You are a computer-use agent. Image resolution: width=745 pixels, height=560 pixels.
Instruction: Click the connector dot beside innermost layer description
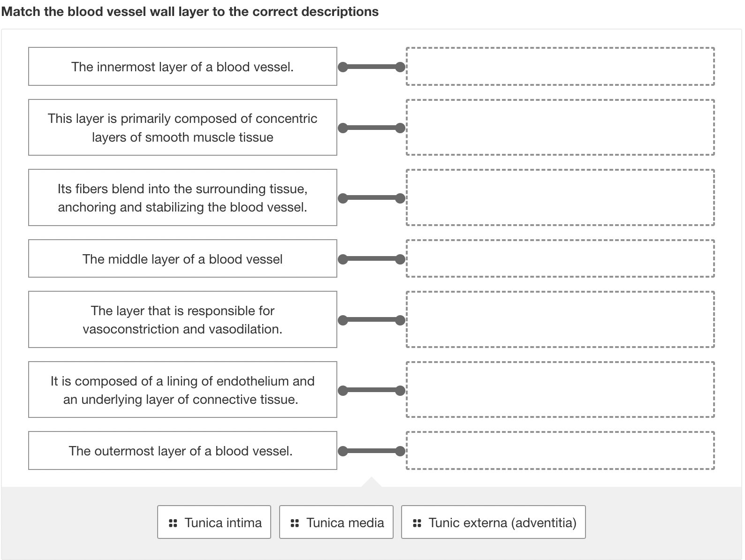coord(343,67)
